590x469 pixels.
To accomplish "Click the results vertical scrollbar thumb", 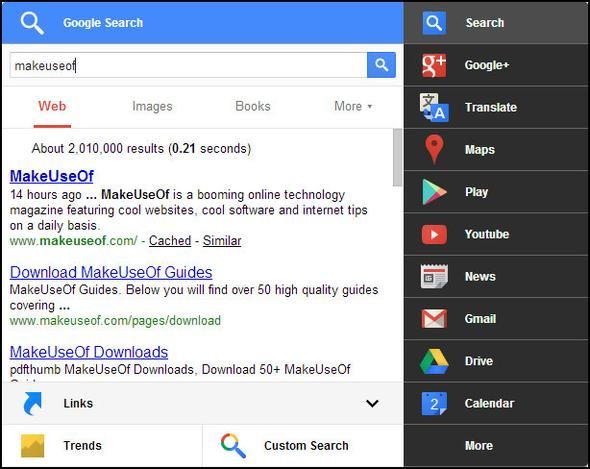I will [397, 157].
